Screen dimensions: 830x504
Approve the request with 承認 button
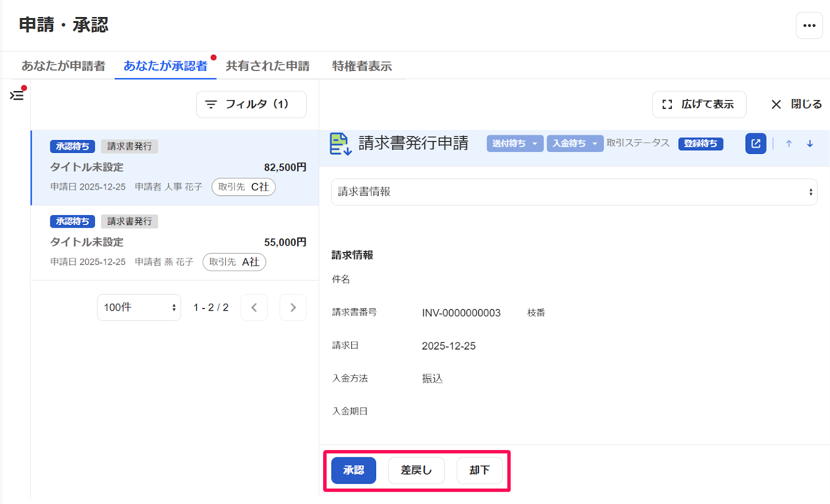(354, 470)
